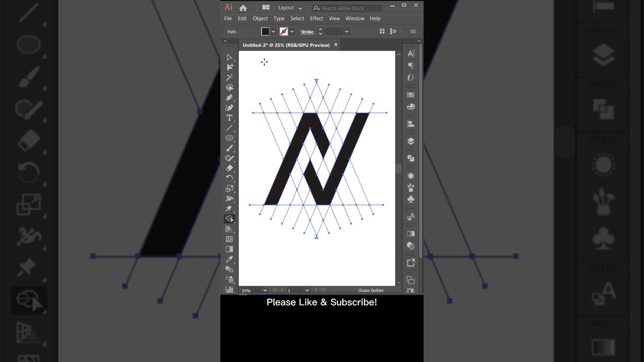Open the artboard number dropdown

[x=307, y=290]
